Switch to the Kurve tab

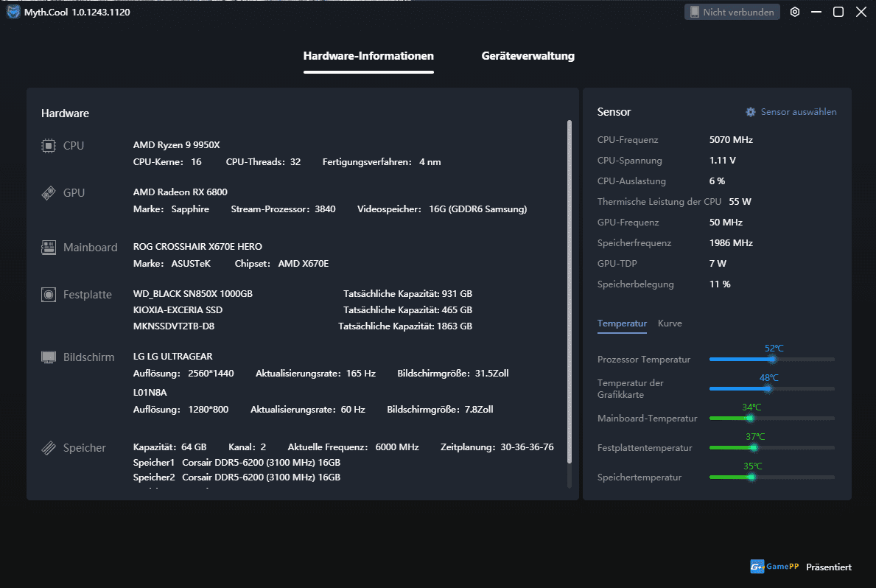(670, 323)
